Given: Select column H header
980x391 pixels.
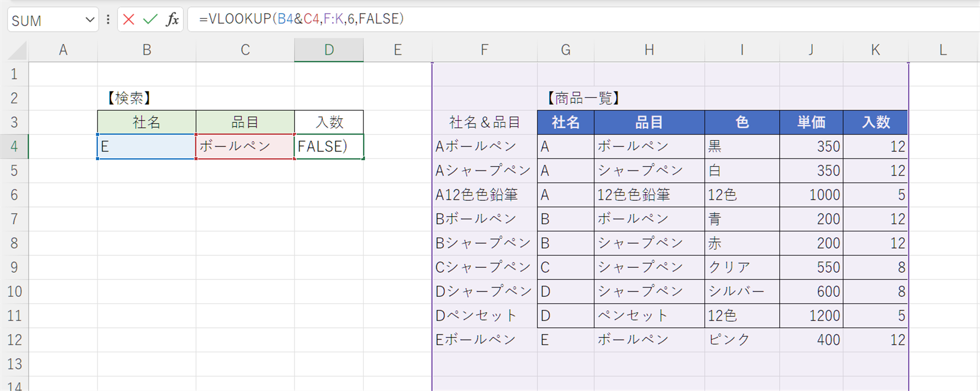Looking at the screenshot, I should click(x=649, y=50).
